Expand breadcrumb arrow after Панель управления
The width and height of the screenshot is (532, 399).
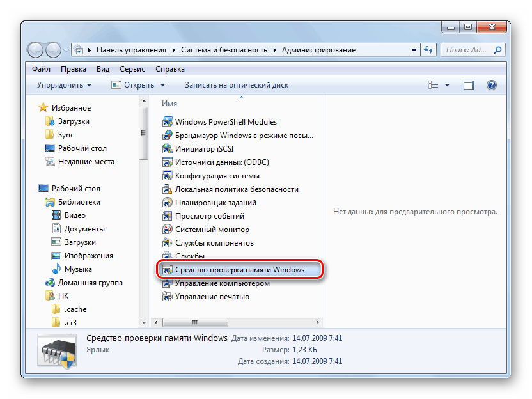173,51
